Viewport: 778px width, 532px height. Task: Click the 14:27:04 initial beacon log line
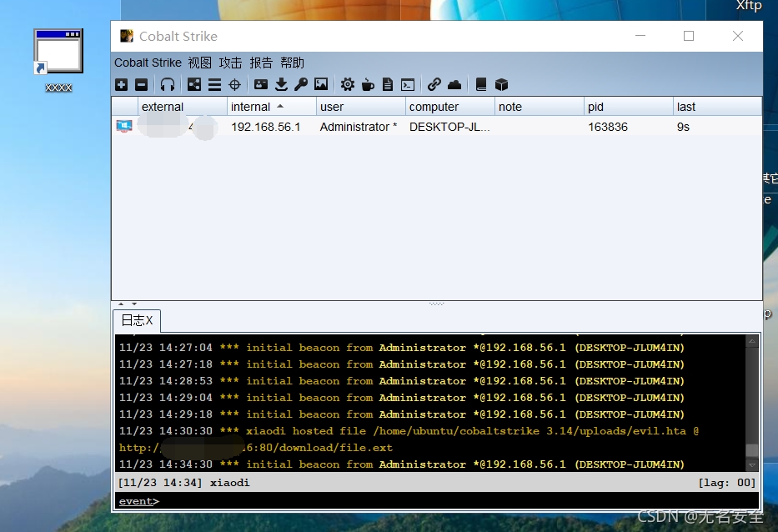pos(401,348)
